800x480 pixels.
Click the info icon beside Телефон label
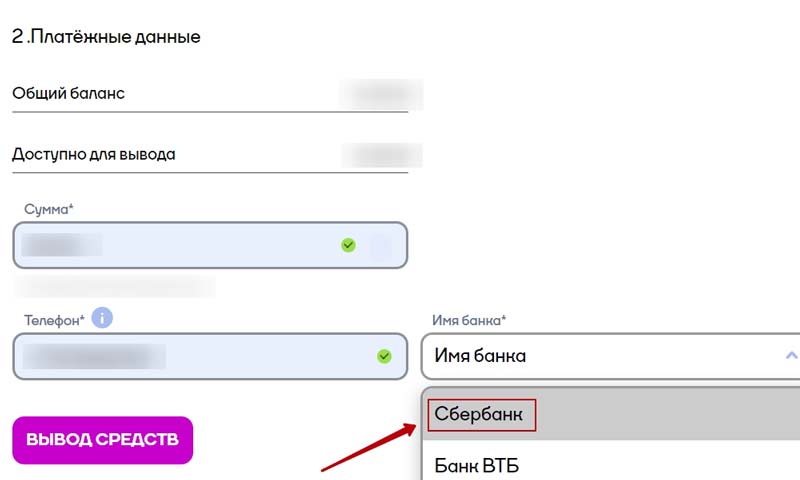102,318
